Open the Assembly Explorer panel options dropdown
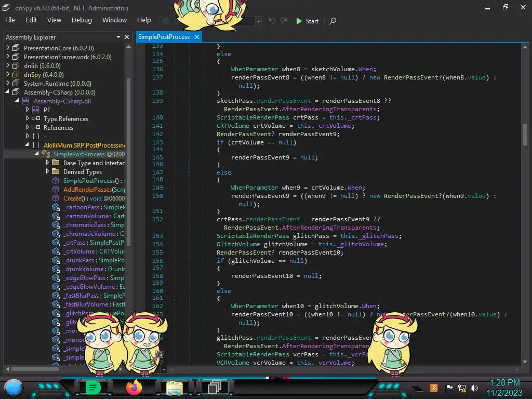 (x=118, y=37)
